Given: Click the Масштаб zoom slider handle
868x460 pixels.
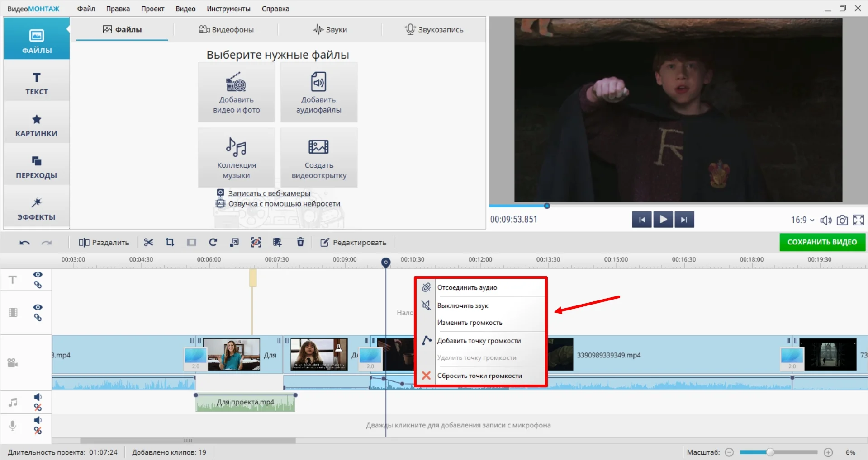Looking at the screenshot, I should (770, 452).
